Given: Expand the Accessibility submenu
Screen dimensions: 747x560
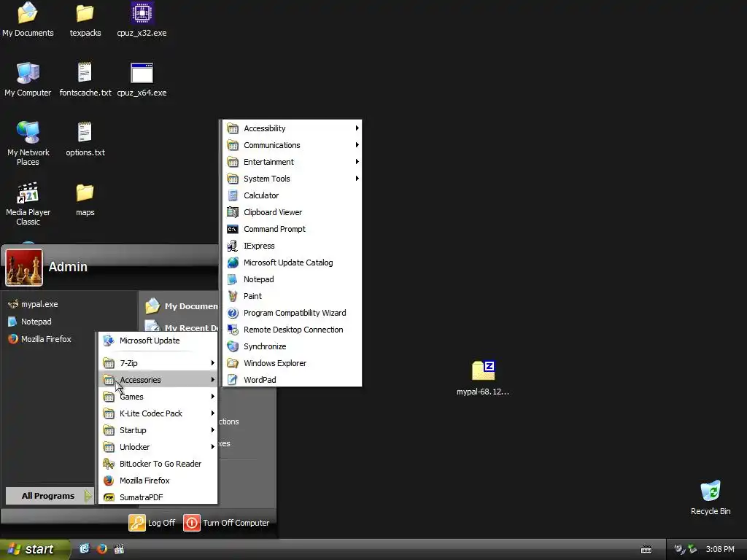Looking at the screenshot, I should click(293, 128).
